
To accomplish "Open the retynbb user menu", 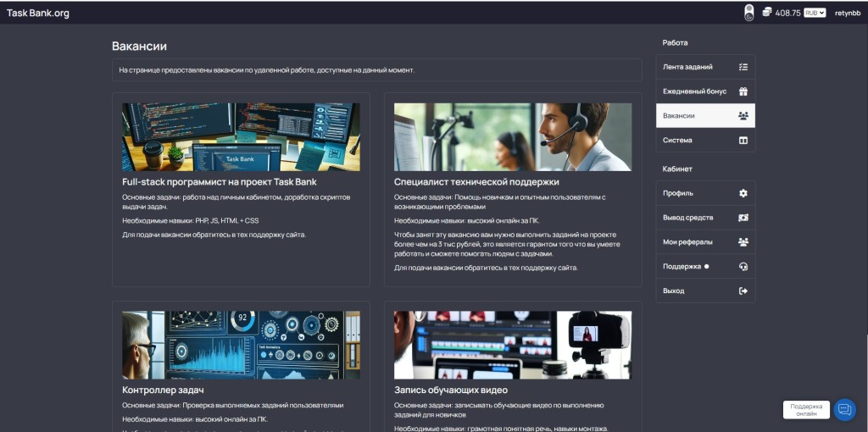I will (x=848, y=13).
